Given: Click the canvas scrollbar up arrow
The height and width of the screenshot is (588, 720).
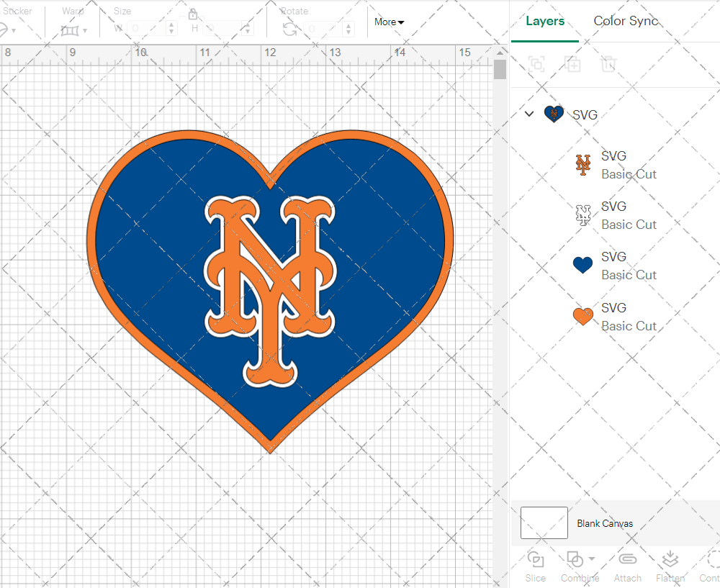Looking at the screenshot, I should [x=500, y=53].
